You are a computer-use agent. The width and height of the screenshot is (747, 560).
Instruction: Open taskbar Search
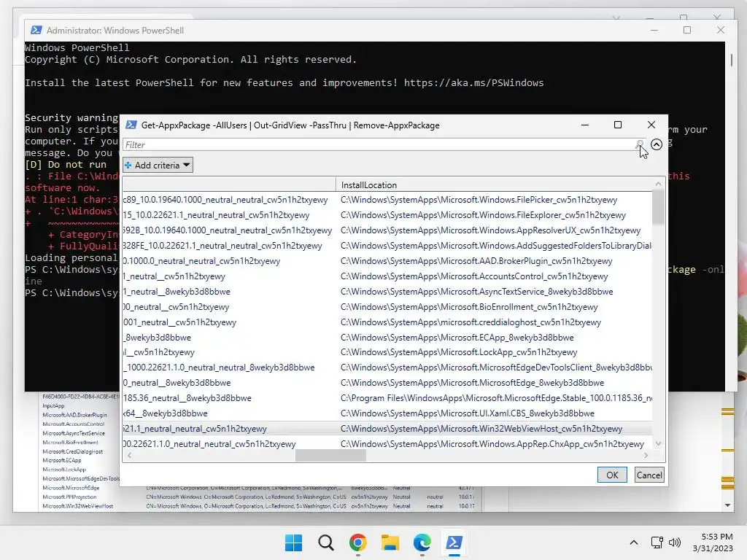pos(326,542)
